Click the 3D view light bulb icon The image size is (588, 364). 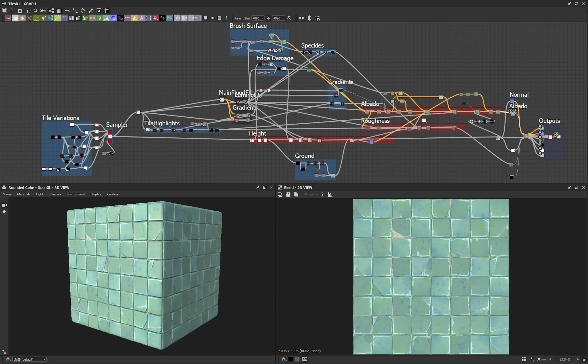(4, 212)
